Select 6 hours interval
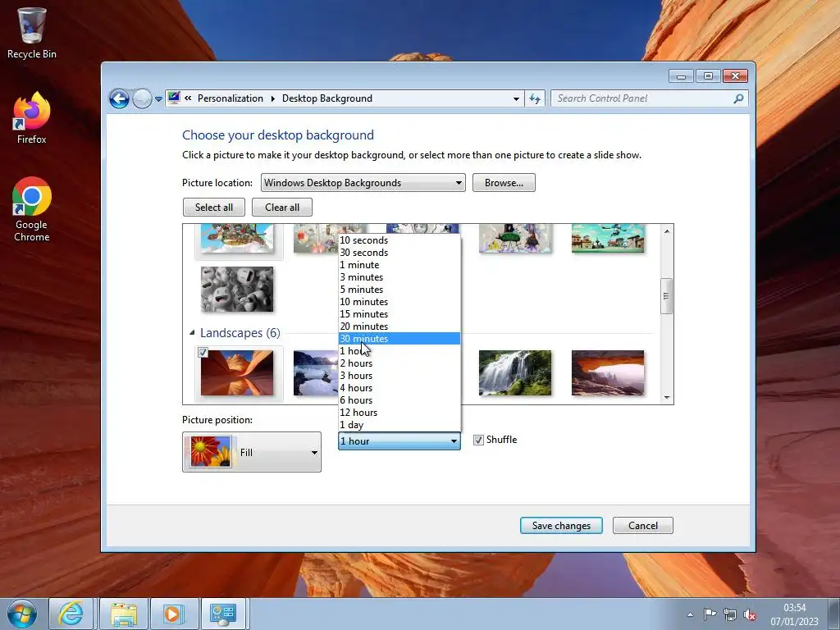Viewport: 840px width, 630px height. (399, 400)
